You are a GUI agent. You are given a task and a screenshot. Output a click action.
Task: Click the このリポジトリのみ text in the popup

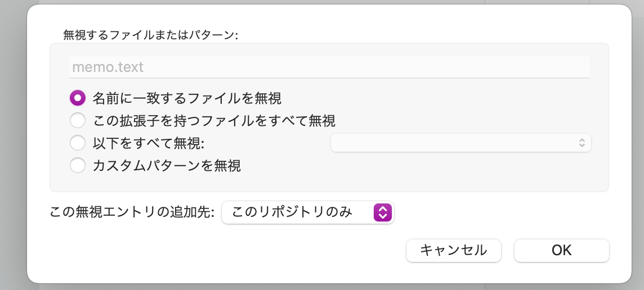[x=292, y=212]
